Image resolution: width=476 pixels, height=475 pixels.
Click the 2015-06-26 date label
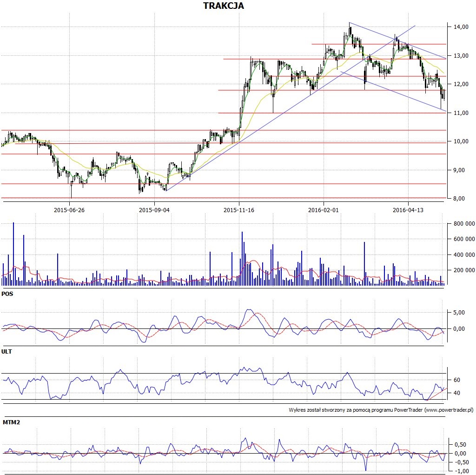tap(69, 210)
